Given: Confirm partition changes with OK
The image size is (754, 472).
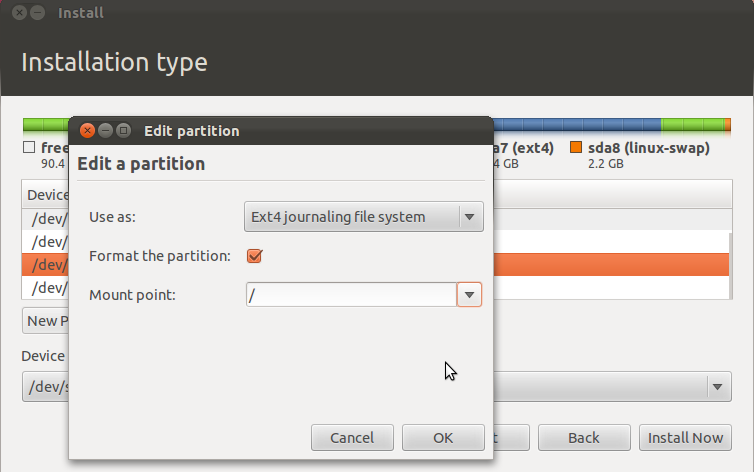Looking at the screenshot, I should point(443,437).
